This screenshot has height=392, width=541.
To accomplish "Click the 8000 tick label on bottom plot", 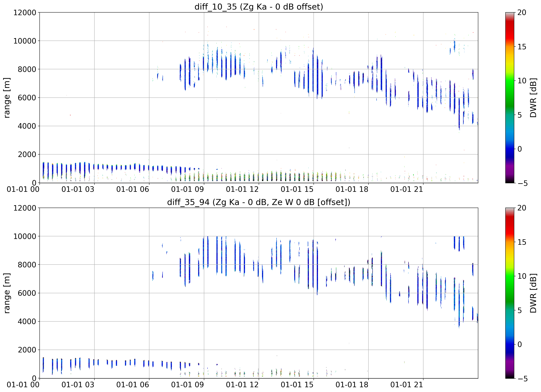I will point(27,265).
